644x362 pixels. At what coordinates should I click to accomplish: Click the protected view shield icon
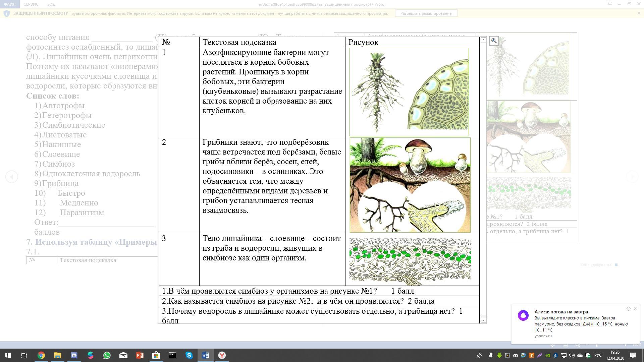[x=7, y=13]
